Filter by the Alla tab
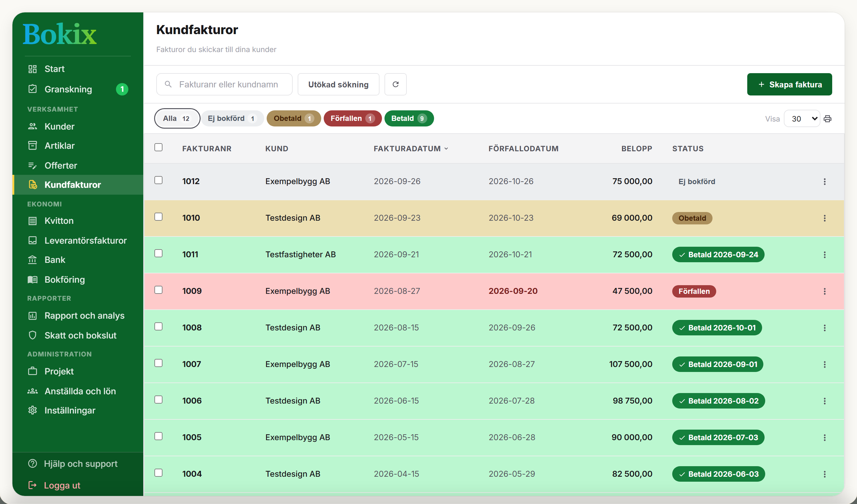 (x=177, y=118)
